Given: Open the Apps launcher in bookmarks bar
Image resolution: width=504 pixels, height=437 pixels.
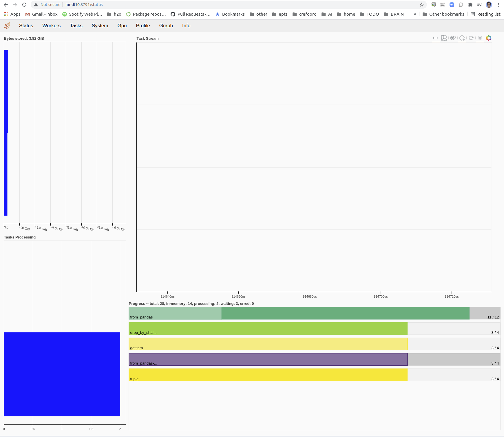Looking at the screenshot, I should tap(5, 14).
